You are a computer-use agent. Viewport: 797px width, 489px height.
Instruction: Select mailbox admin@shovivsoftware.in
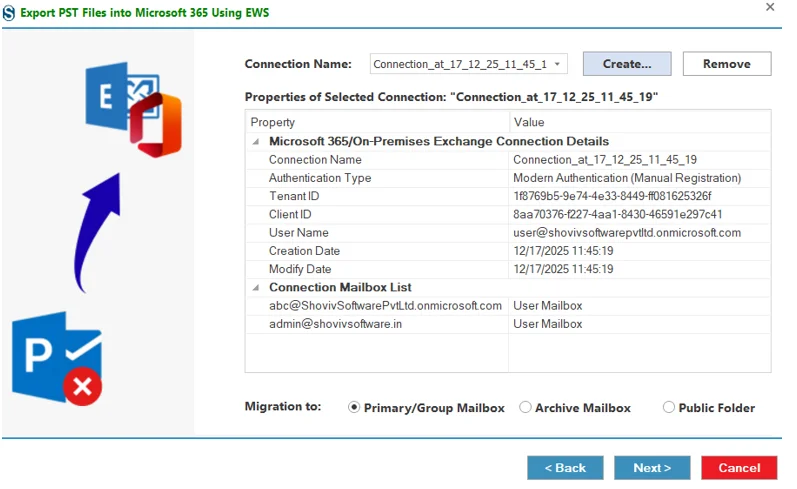[x=335, y=324]
